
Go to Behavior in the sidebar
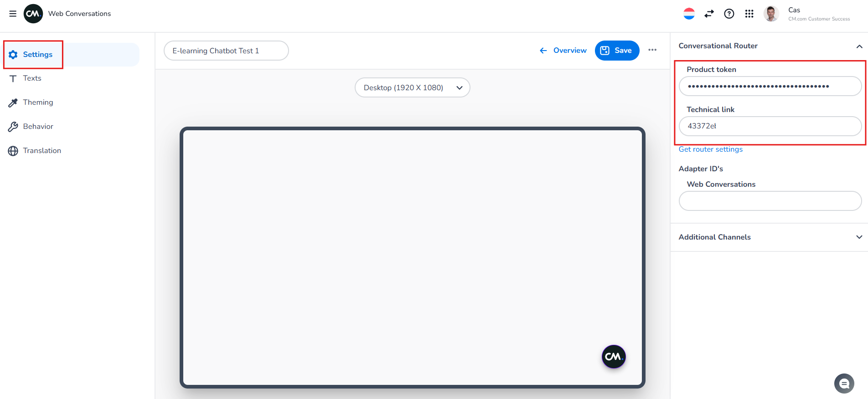coord(38,127)
